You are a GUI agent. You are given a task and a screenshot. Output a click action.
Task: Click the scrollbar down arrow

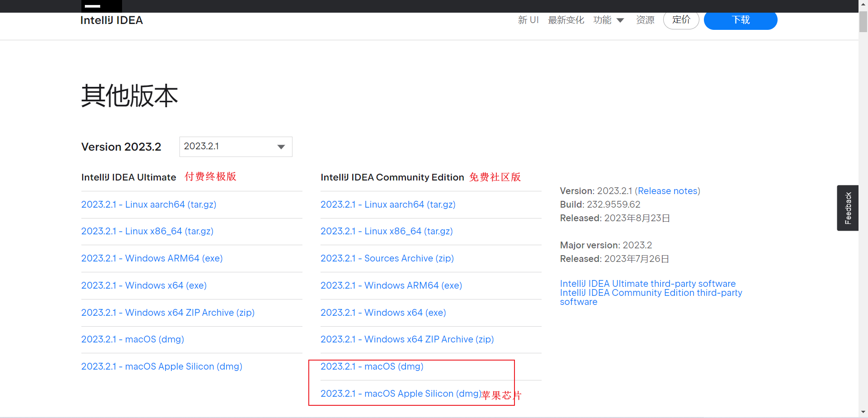[863, 413]
